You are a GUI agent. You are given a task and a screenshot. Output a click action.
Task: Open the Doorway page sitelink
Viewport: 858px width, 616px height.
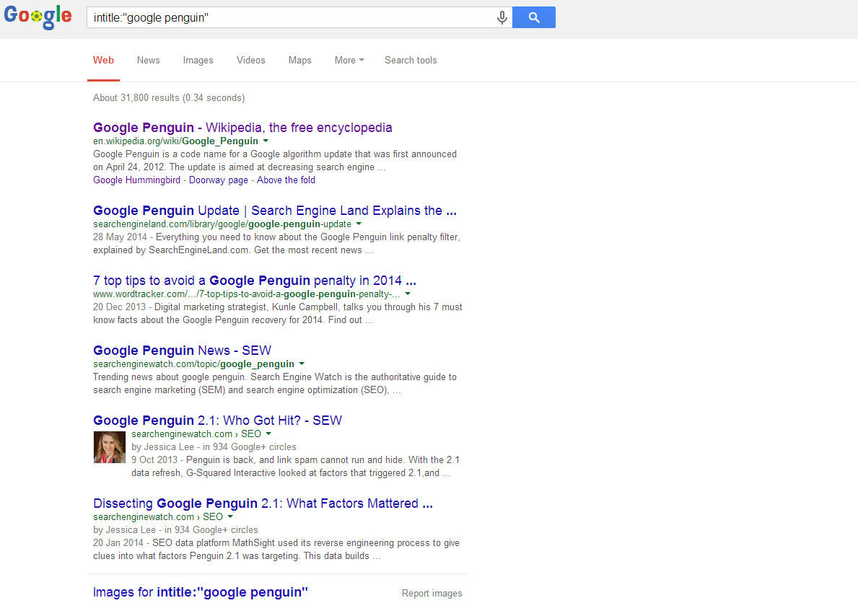(219, 180)
